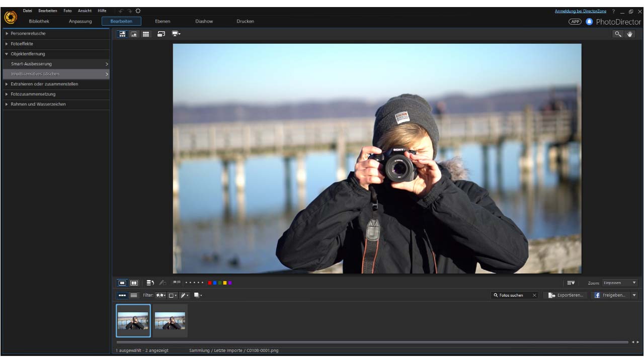Open the Ansicht menu
The height and width of the screenshot is (362, 644).
tap(85, 11)
